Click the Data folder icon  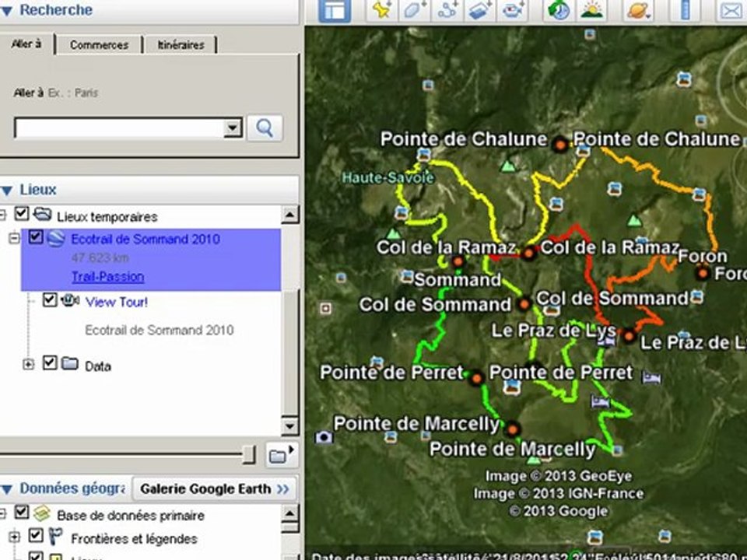(x=70, y=364)
